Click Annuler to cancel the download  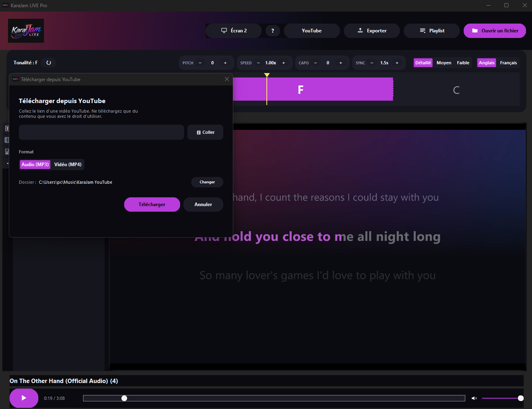203,204
